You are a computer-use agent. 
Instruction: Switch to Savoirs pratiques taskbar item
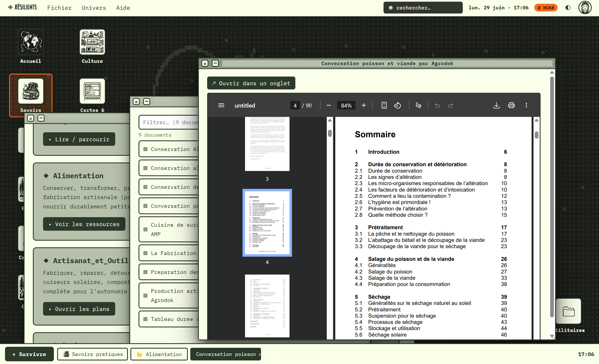click(93, 354)
